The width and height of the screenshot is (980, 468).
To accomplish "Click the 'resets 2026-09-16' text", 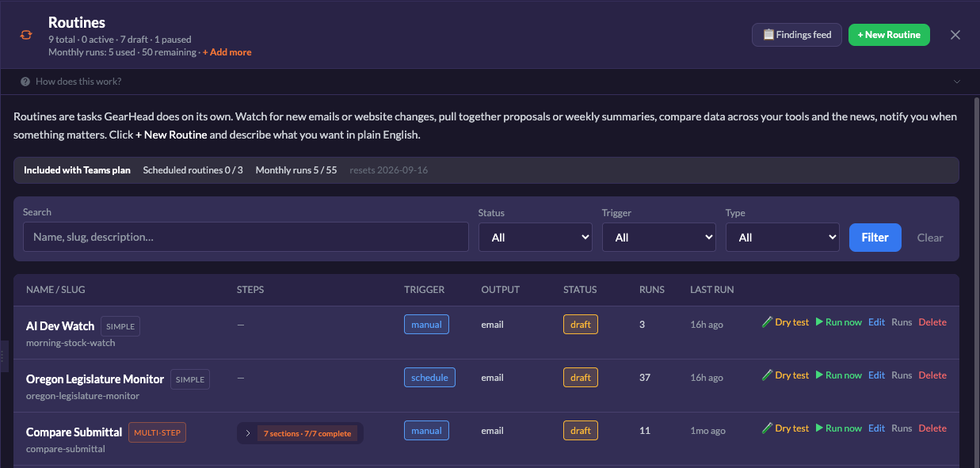I will pos(389,170).
